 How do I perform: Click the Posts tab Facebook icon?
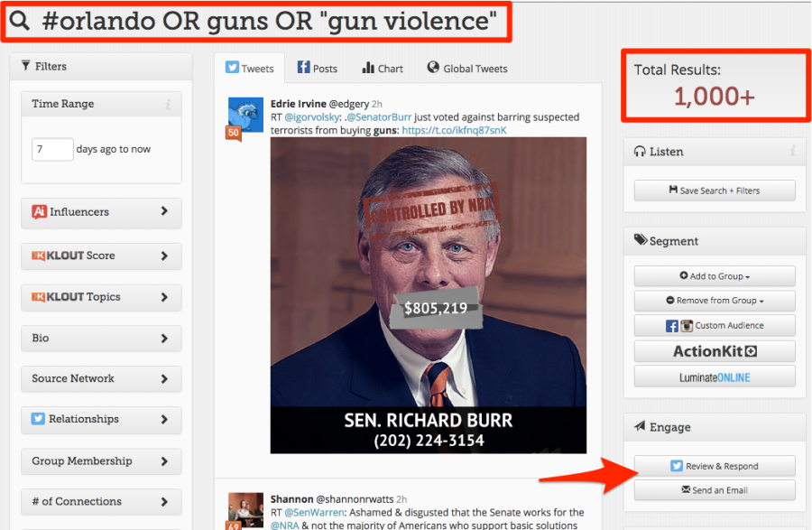click(303, 67)
